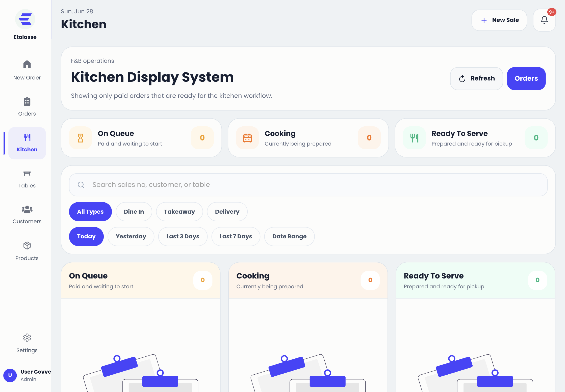Screen dimensions: 565x392
Task: Click the Cooking stove icon
Action: click(247, 138)
